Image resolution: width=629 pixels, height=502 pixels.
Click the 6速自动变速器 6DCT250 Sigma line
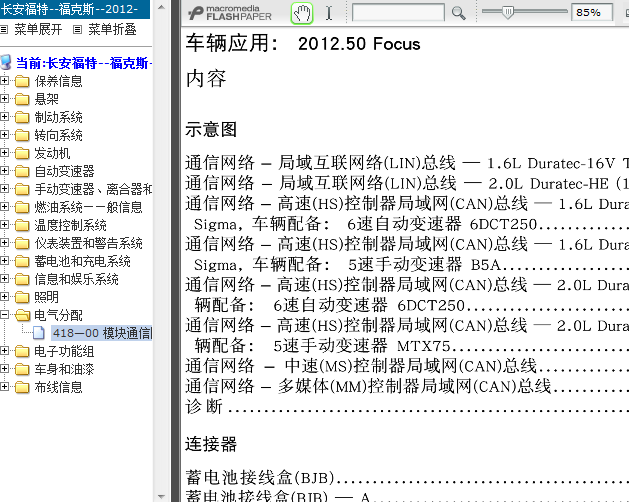(411, 224)
